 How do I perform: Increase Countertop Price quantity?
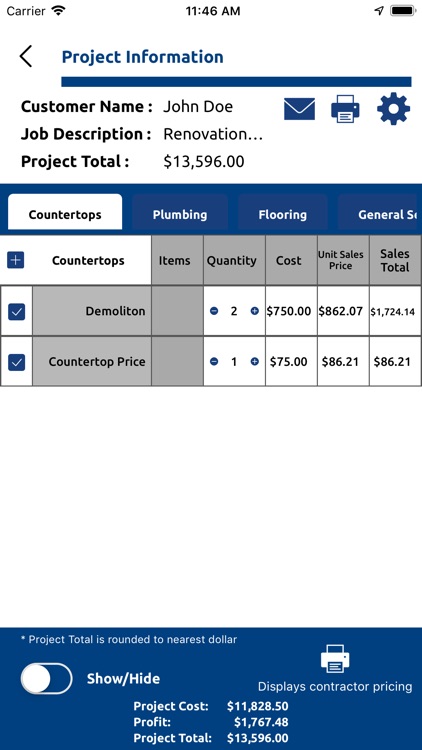point(255,362)
